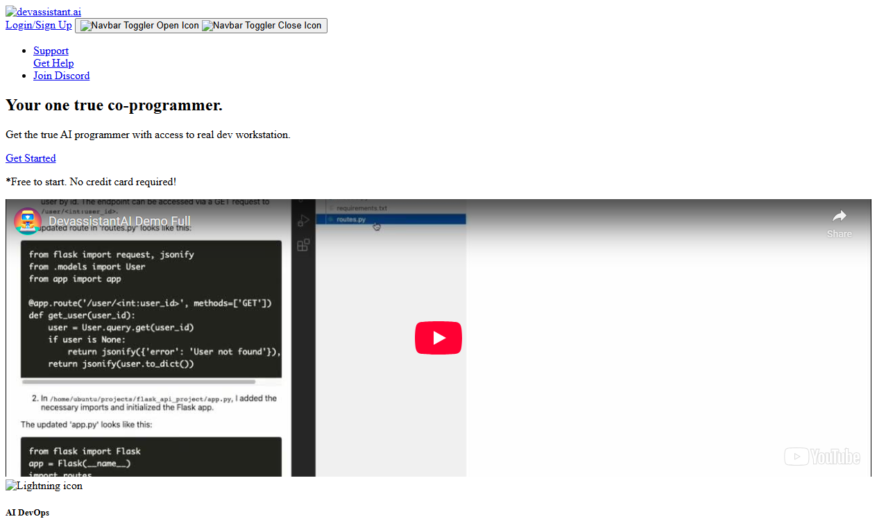Open the Support link
877x528 pixels.
click(x=51, y=51)
